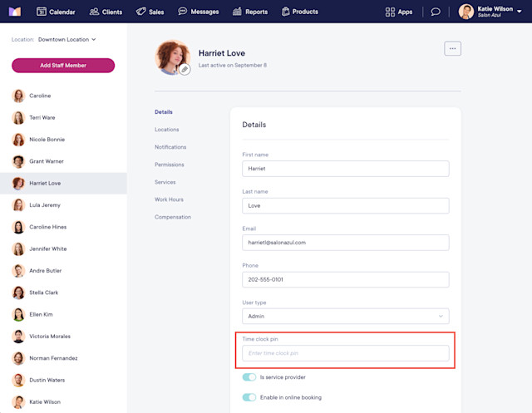Toggle Enable in online booking switch
The height and width of the screenshot is (413, 532).
pos(249,397)
